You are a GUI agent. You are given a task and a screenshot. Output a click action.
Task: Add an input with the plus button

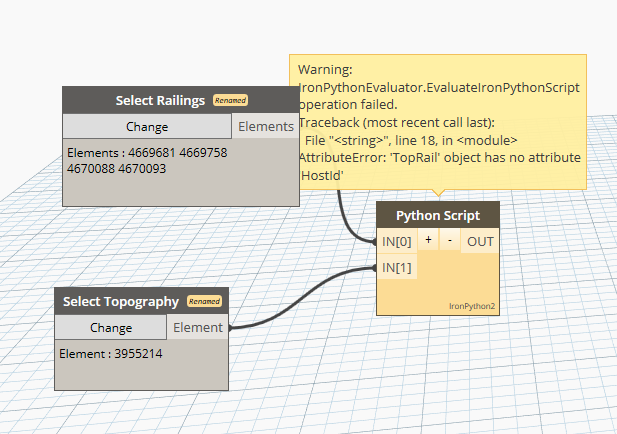pos(428,240)
